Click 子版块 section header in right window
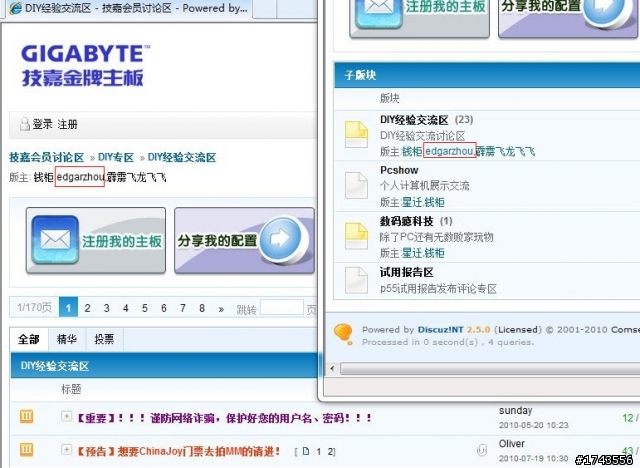The image size is (640, 468). click(x=487, y=75)
